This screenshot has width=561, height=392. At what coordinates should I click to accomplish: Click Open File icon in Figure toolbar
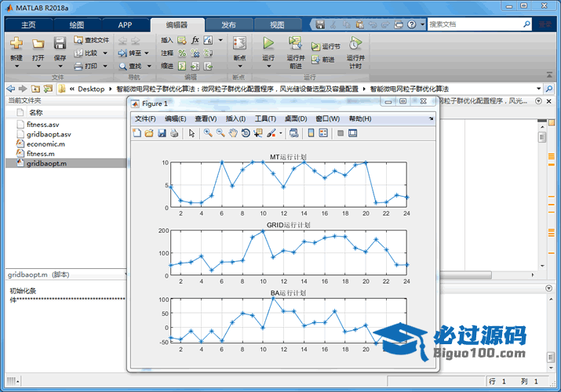pos(149,133)
